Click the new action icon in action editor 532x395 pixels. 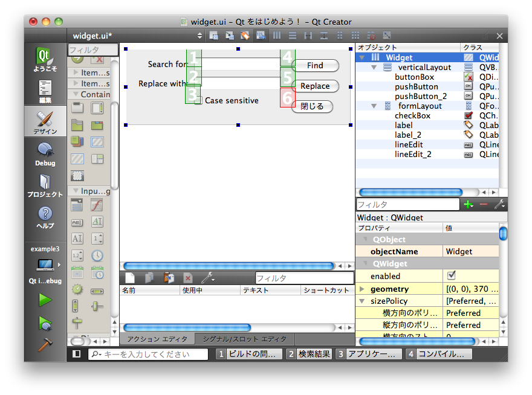pyautogui.click(x=130, y=278)
